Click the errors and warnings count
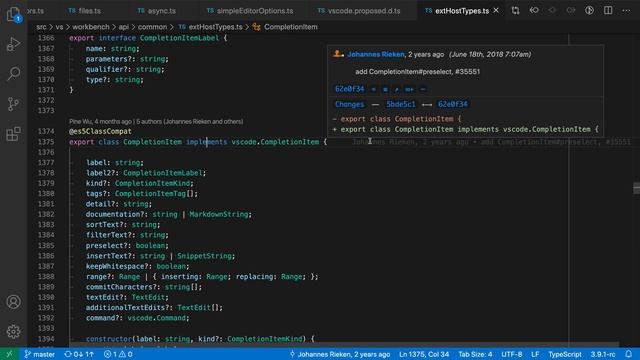640x360 pixels. [118, 354]
